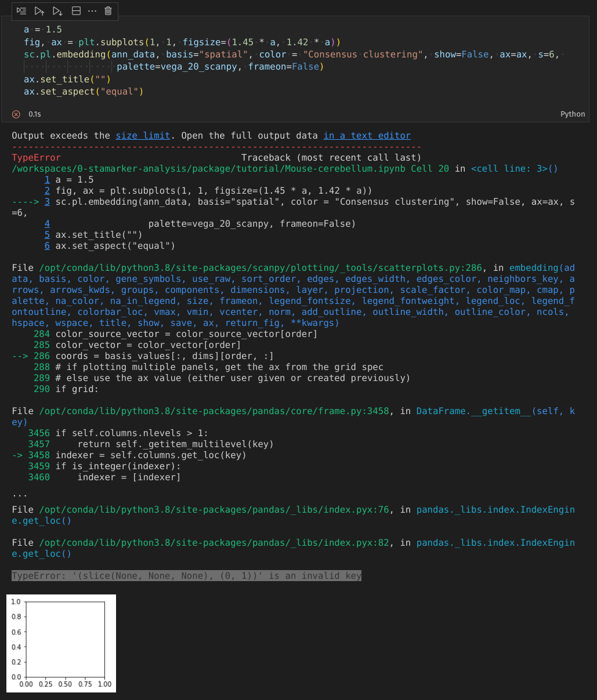Delete the notebook cell with trash icon
This screenshot has height=700, width=597.
click(107, 10)
